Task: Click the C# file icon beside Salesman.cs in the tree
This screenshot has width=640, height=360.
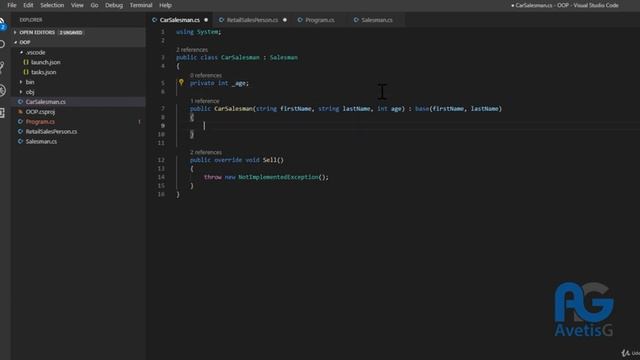Action: pyautogui.click(x=20, y=142)
